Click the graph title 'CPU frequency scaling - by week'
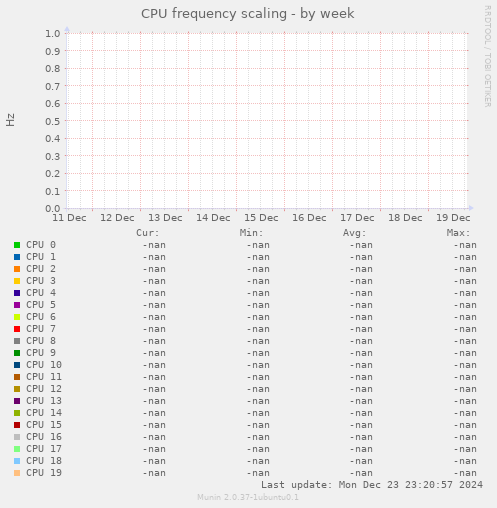This screenshot has height=508, width=497. click(248, 14)
